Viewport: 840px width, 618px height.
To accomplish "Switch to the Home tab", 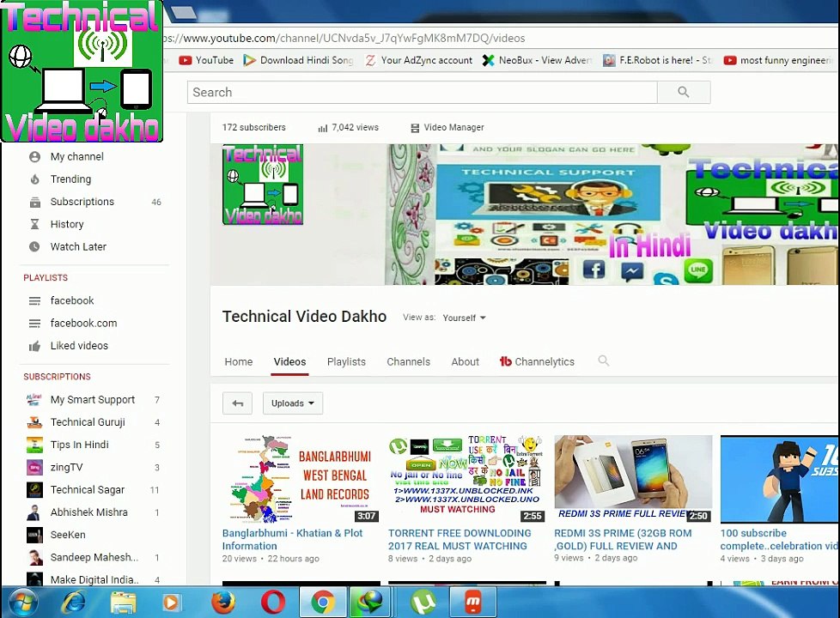I will pos(239,362).
